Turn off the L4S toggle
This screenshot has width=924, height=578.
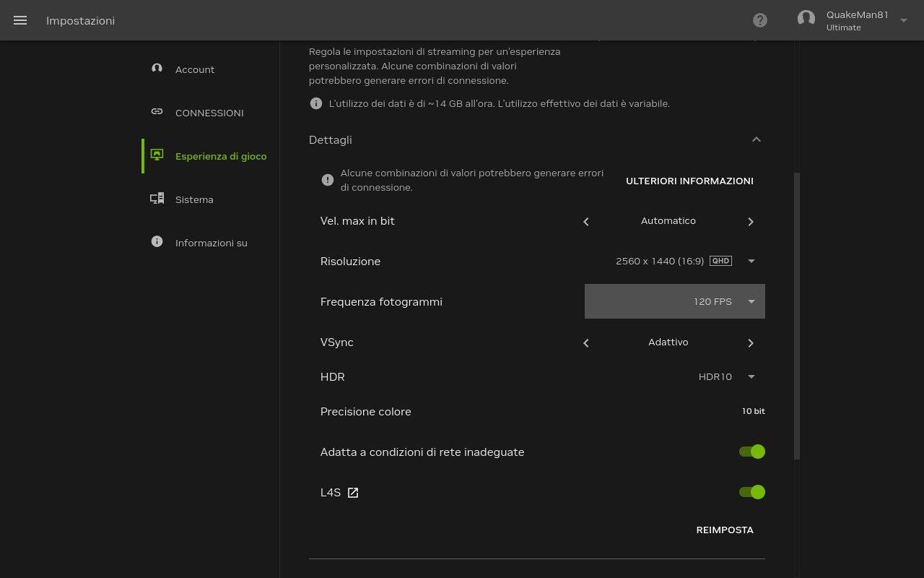pyautogui.click(x=751, y=491)
